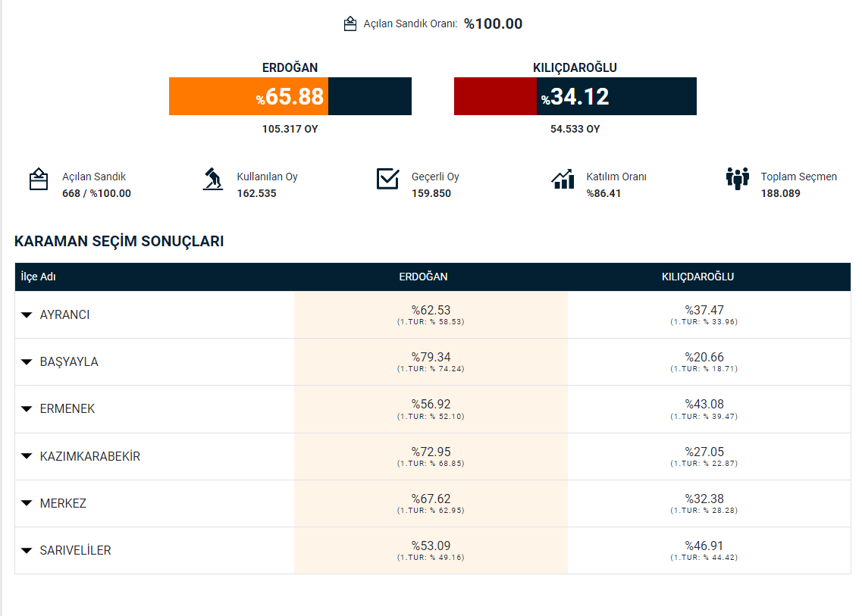This screenshot has width=862, height=616.
Task: Click the Kullanılan Oy voting icon
Action: point(213,180)
